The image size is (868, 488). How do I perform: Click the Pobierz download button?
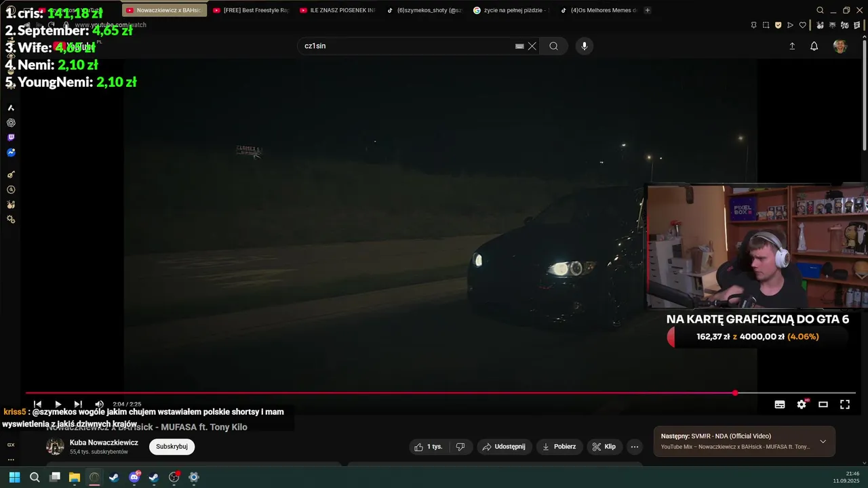coord(559,447)
